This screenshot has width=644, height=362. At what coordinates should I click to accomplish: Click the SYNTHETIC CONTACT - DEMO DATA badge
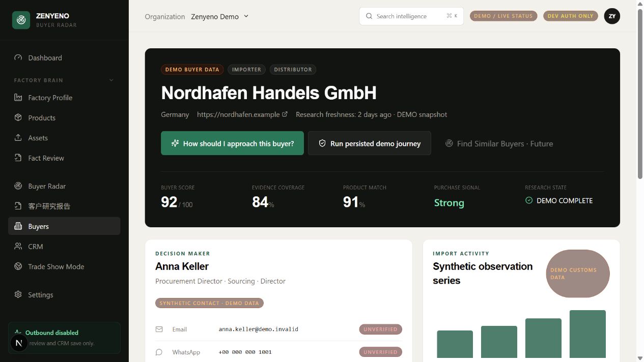coord(209,303)
